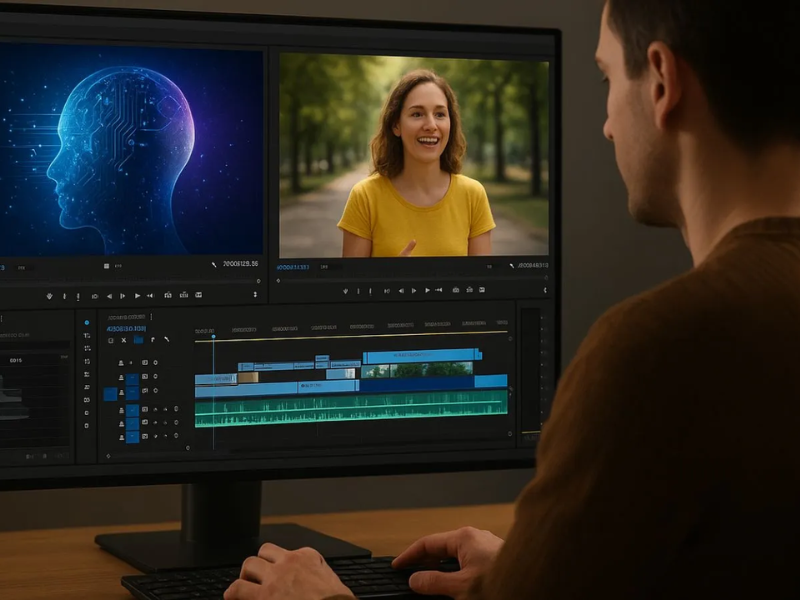Click Export Frame camera icon in Program monitor
This screenshot has width=800, height=600.
coord(455,291)
